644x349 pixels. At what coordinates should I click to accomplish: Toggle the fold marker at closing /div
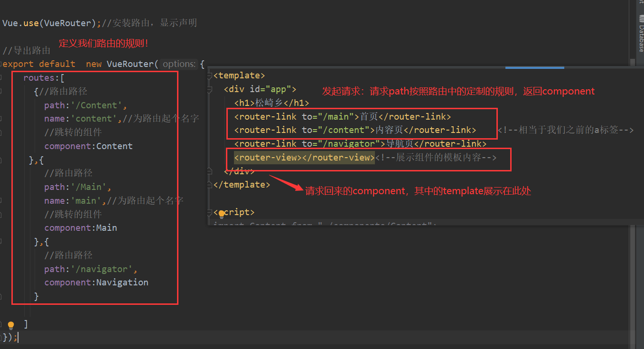pos(210,171)
